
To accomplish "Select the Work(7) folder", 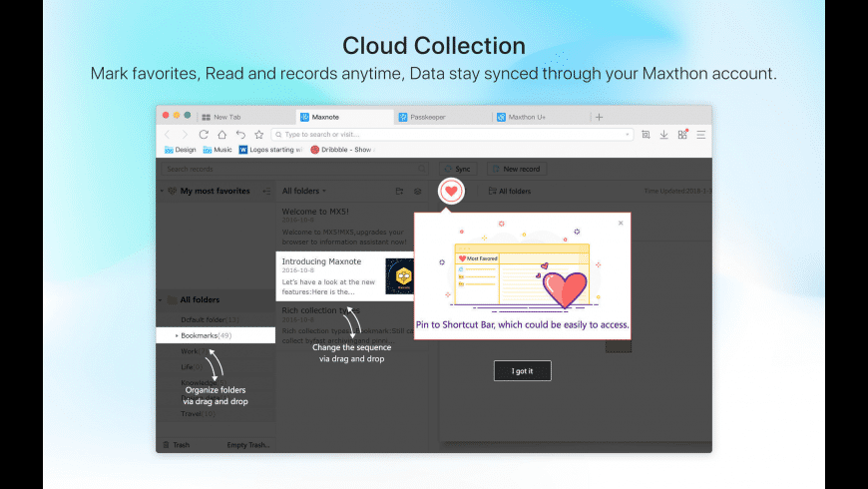I will point(195,351).
